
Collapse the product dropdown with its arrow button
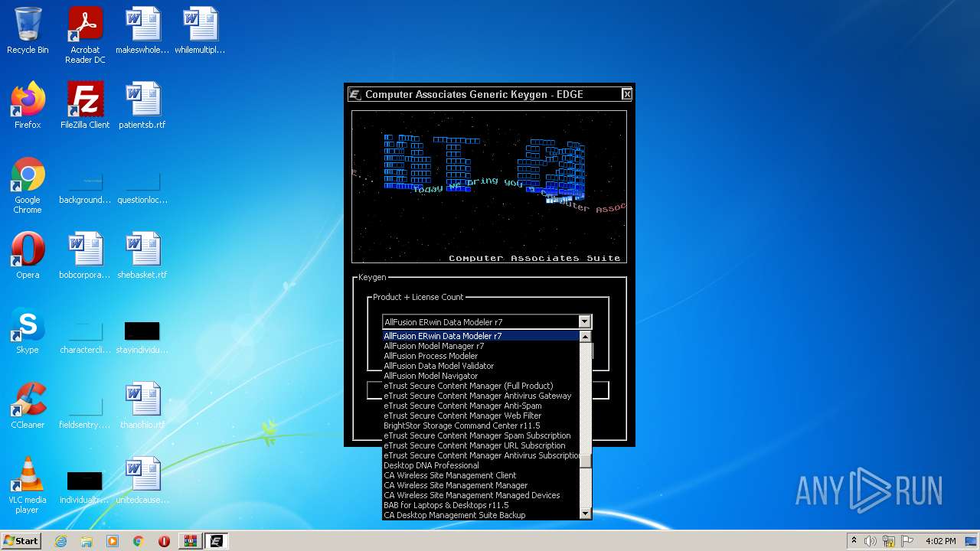[x=585, y=322]
